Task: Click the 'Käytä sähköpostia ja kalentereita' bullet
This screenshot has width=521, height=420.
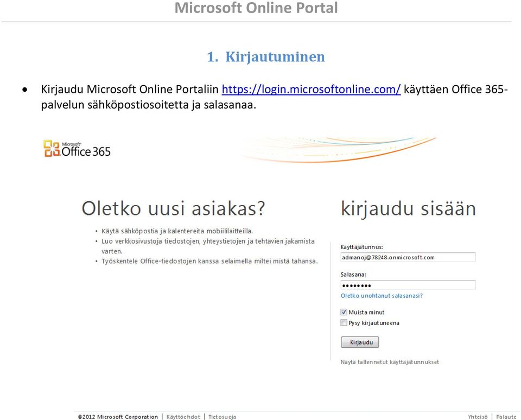Action: [x=177, y=231]
